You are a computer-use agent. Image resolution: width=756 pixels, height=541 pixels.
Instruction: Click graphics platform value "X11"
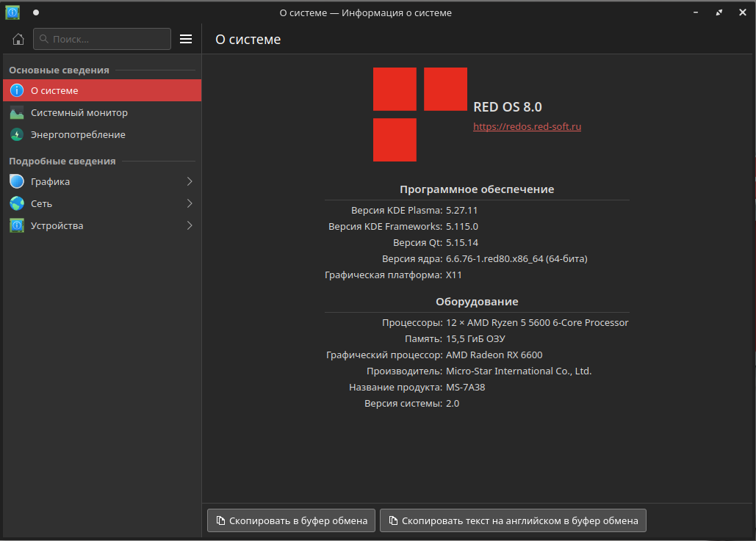pos(454,275)
